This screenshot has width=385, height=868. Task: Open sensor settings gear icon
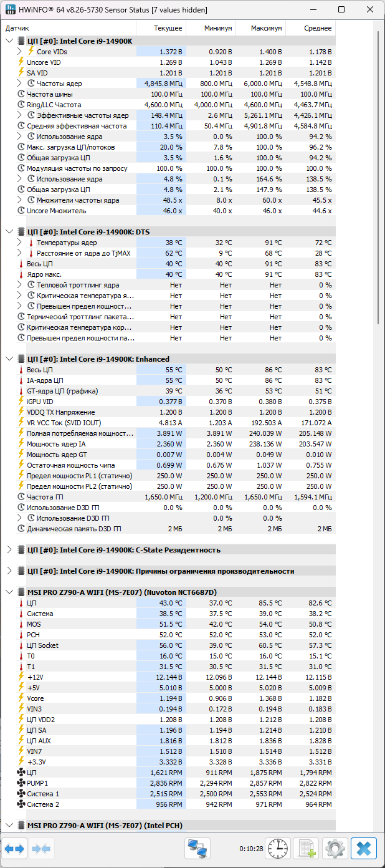click(335, 849)
